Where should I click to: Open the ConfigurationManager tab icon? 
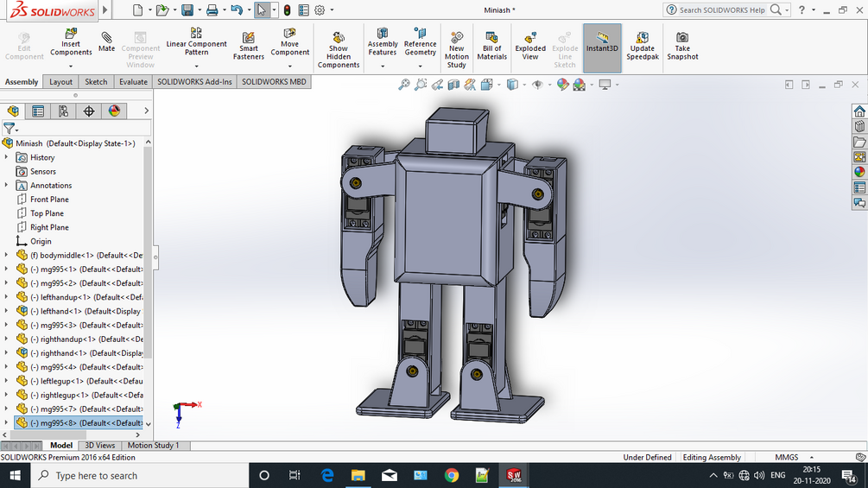pos(63,111)
